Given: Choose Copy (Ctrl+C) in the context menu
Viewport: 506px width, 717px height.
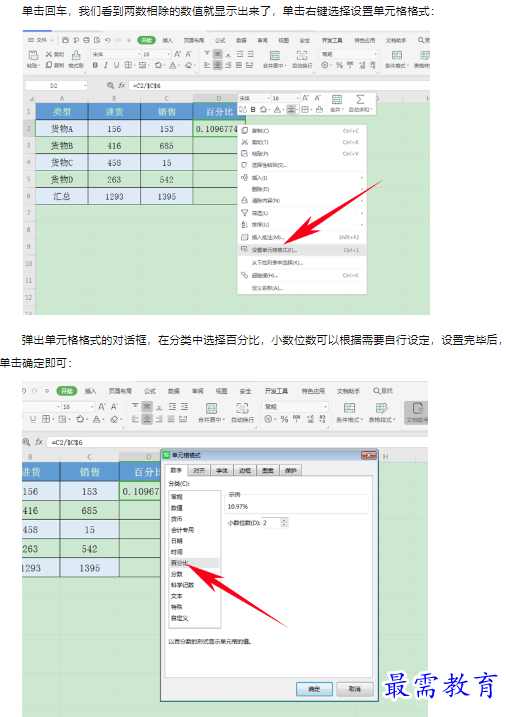Looking at the screenshot, I should (302, 131).
